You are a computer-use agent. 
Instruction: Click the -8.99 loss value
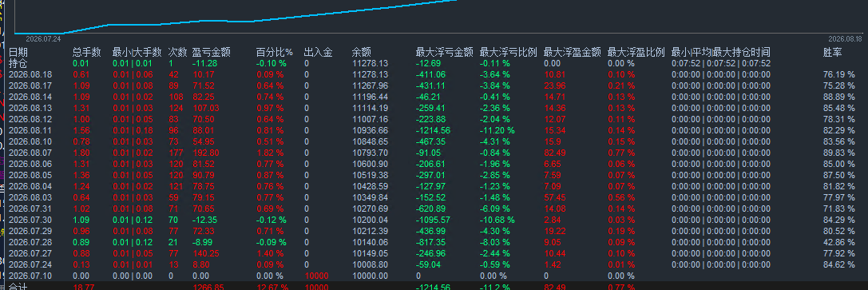coord(203,242)
